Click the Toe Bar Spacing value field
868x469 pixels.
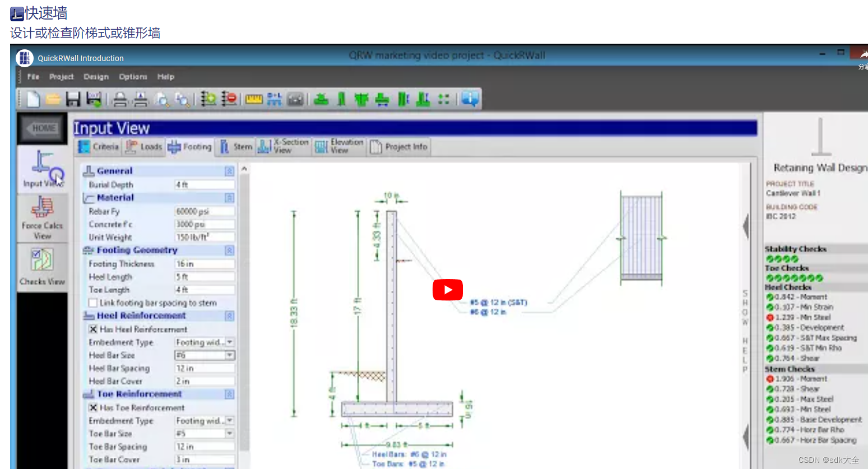[x=205, y=447]
